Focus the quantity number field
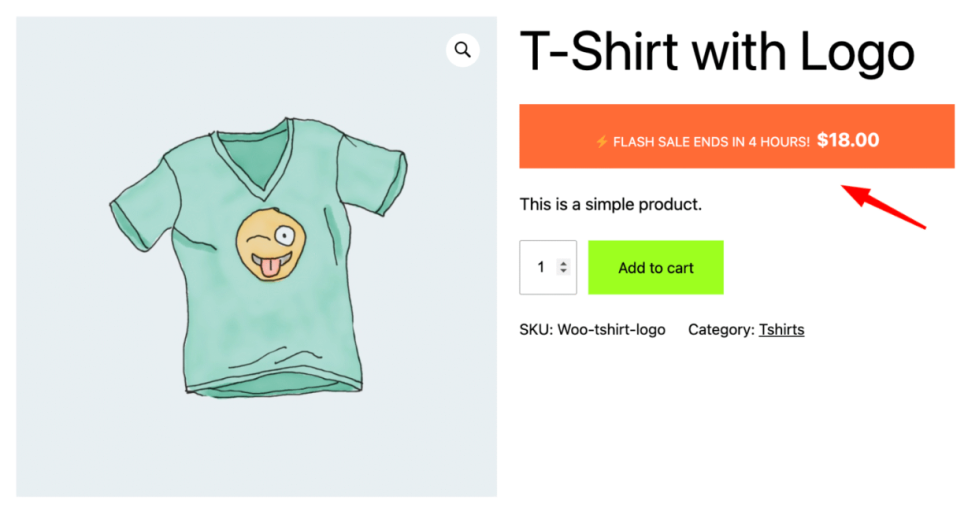Image resolution: width=979 pixels, height=519 pixels. (541, 267)
